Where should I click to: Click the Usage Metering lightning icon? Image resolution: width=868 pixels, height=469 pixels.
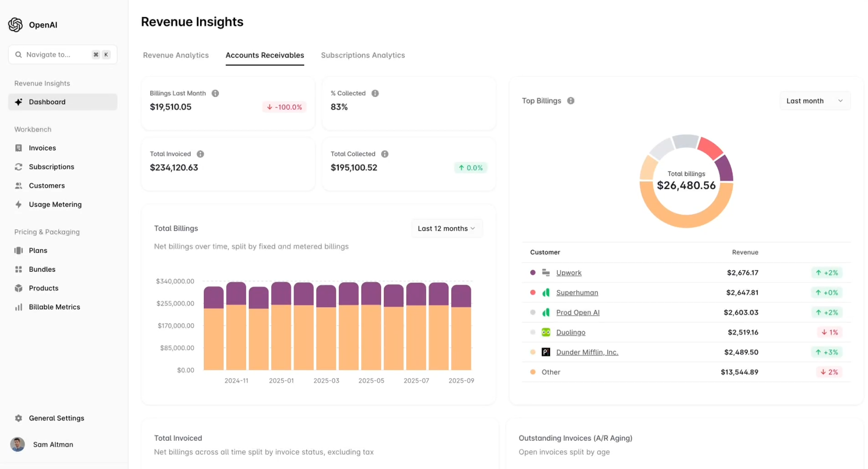point(18,204)
